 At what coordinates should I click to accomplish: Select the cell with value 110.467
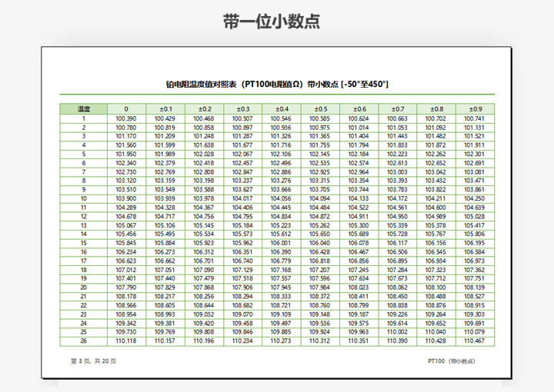coord(475,341)
